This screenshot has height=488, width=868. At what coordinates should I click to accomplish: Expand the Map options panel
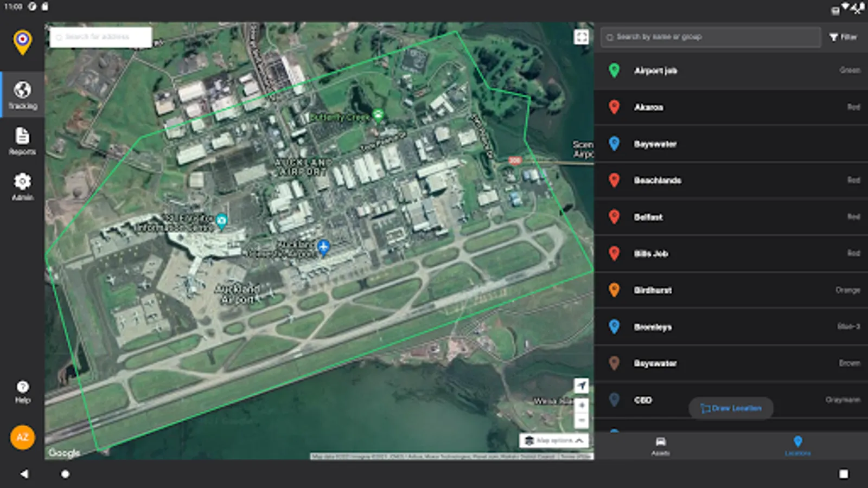pyautogui.click(x=554, y=440)
